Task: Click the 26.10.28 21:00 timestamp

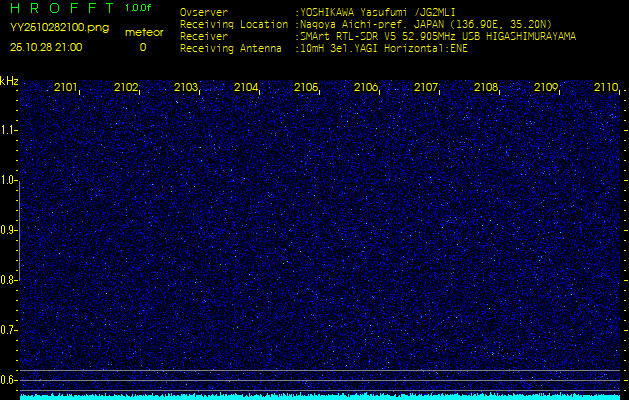Action: [x=46, y=47]
